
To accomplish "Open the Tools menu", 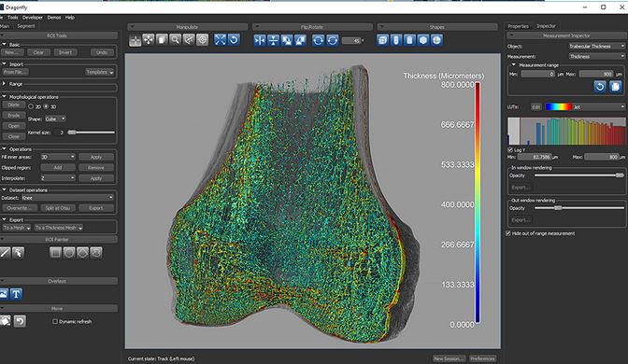I will coord(13,18).
